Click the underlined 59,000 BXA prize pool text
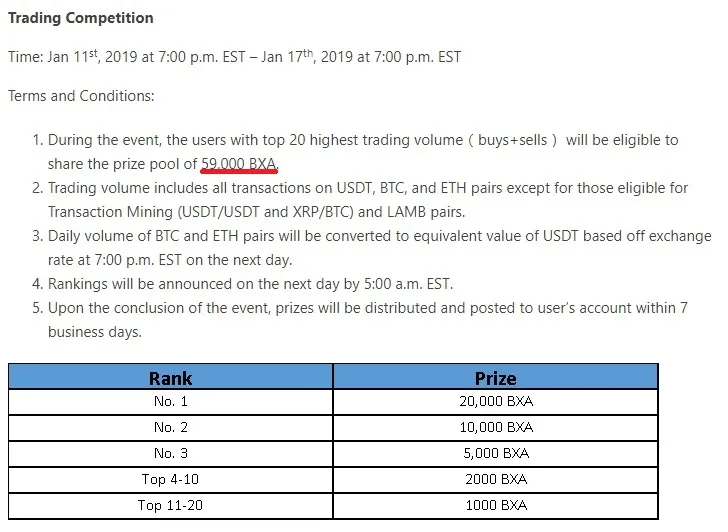The width and height of the screenshot is (728, 532). pyautogui.click(x=239, y=163)
